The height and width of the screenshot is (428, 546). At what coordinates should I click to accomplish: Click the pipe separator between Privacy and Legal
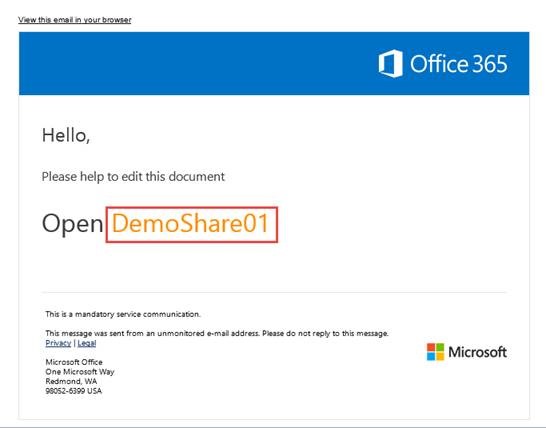click(74, 343)
